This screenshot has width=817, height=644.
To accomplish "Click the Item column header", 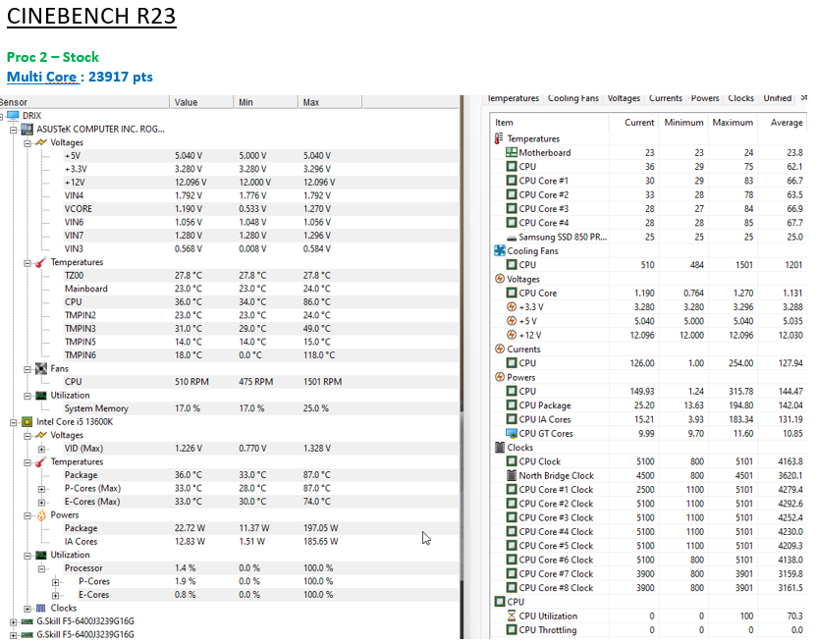I will 550,123.
